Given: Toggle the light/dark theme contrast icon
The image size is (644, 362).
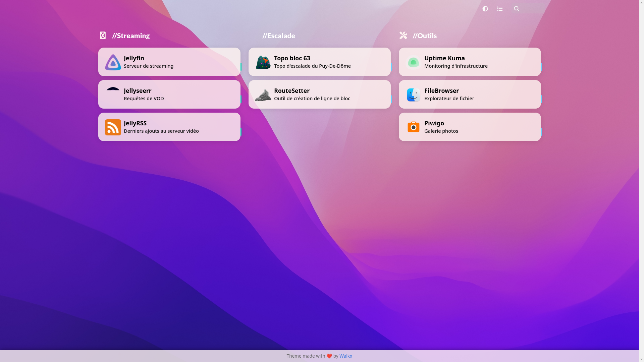Looking at the screenshot, I should click(485, 9).
